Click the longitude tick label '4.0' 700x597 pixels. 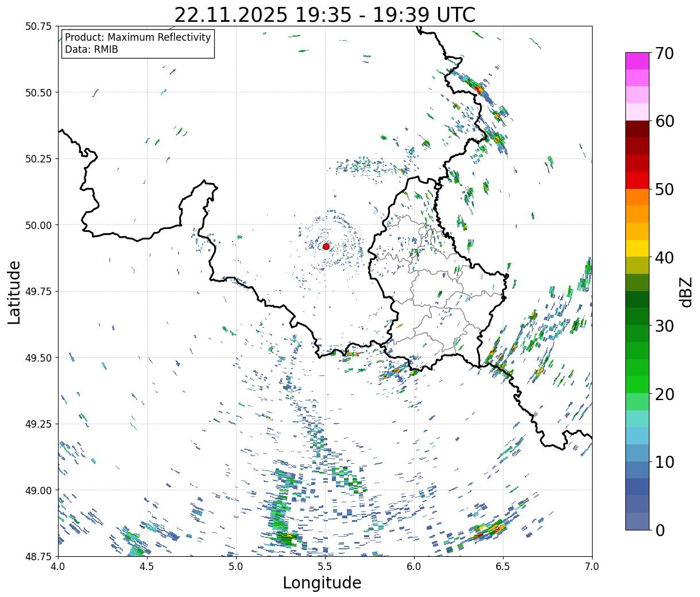[58, 567]
